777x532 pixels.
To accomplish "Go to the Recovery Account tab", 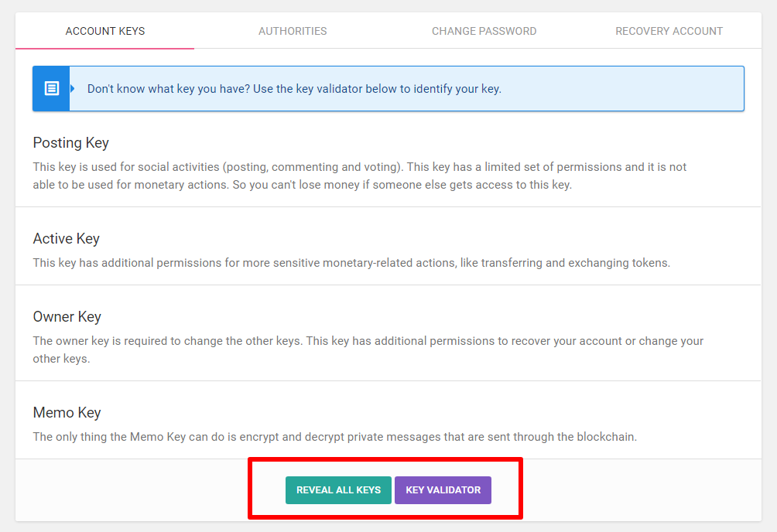I will click(x=669, y=31).
